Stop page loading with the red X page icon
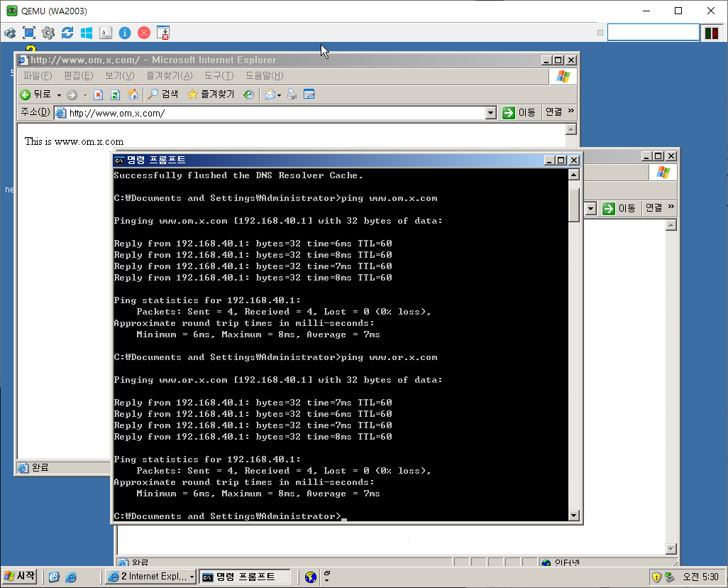The image size is (728, 588). coord(98,95)
